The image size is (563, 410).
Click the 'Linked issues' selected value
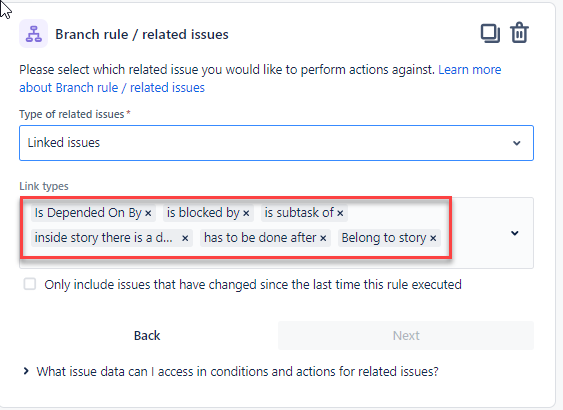tap(64, 143)
